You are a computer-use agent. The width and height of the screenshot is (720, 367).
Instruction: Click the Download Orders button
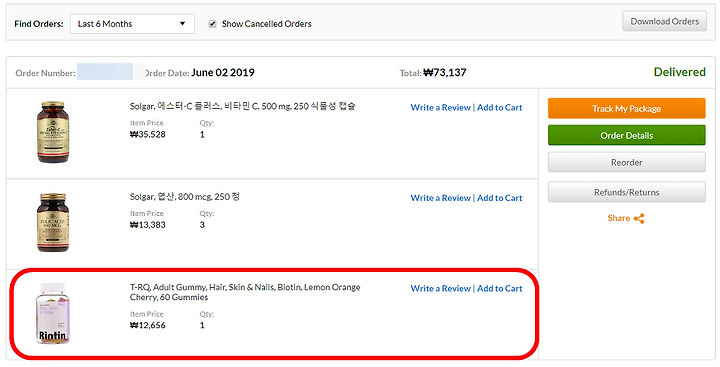click(x=664, y=22)
